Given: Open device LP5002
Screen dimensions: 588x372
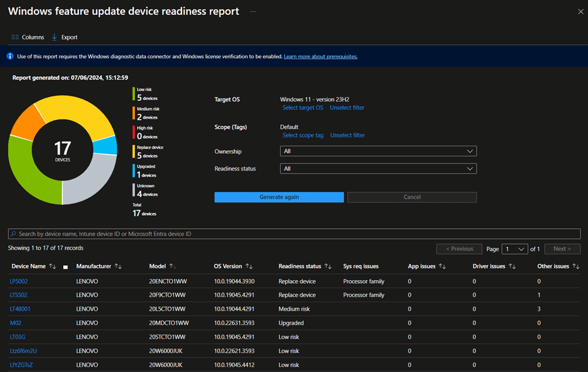Looking at the screenshot, I should click(x=19, y=281).
